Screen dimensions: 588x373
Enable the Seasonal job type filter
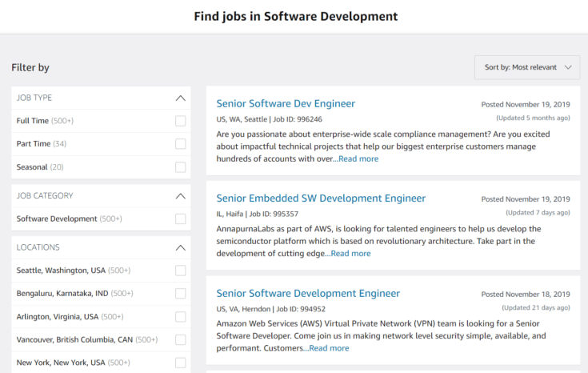pyautogui.click(x=180, y=167)
